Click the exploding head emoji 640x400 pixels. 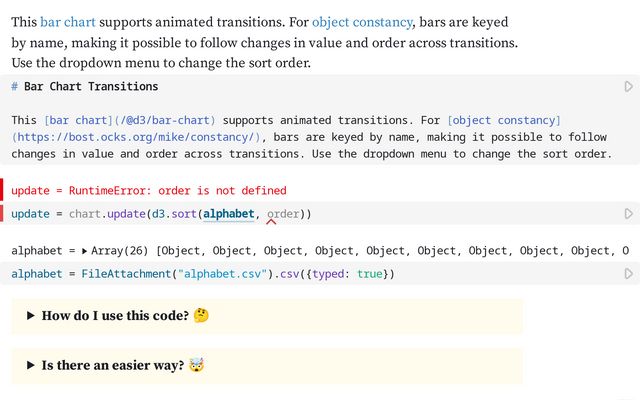[199, 366]
